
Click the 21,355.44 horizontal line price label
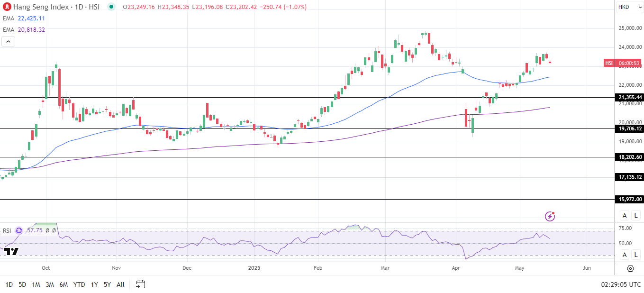tap(630, 97)
